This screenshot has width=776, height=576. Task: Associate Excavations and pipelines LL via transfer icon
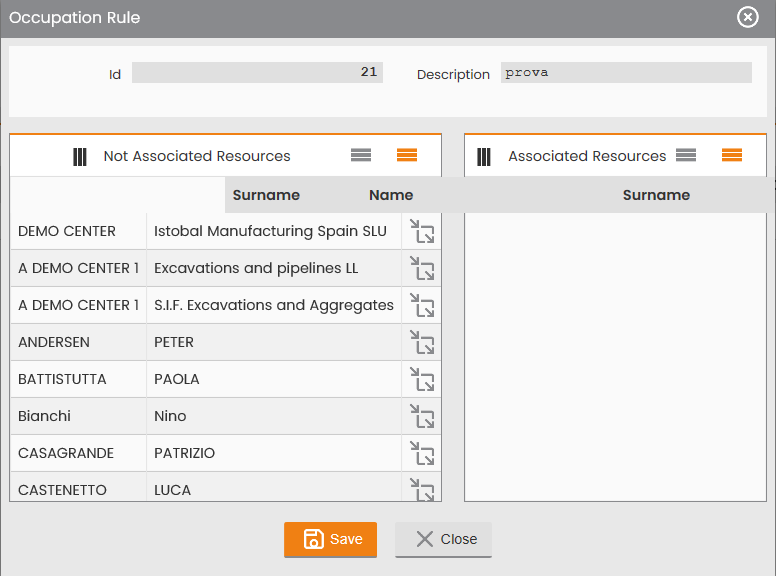(x=422, y=268)
